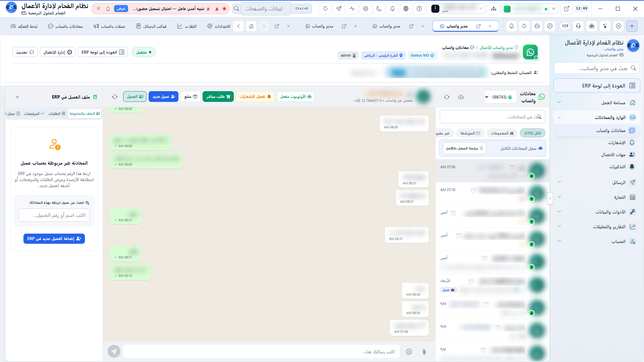Open the language globe icon

(406, 9)
